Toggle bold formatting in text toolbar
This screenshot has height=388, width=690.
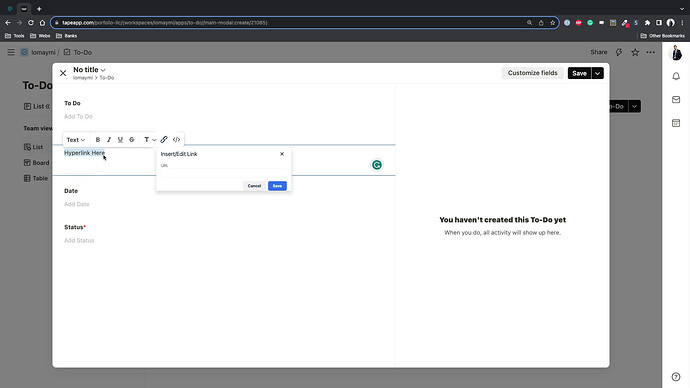98,139
